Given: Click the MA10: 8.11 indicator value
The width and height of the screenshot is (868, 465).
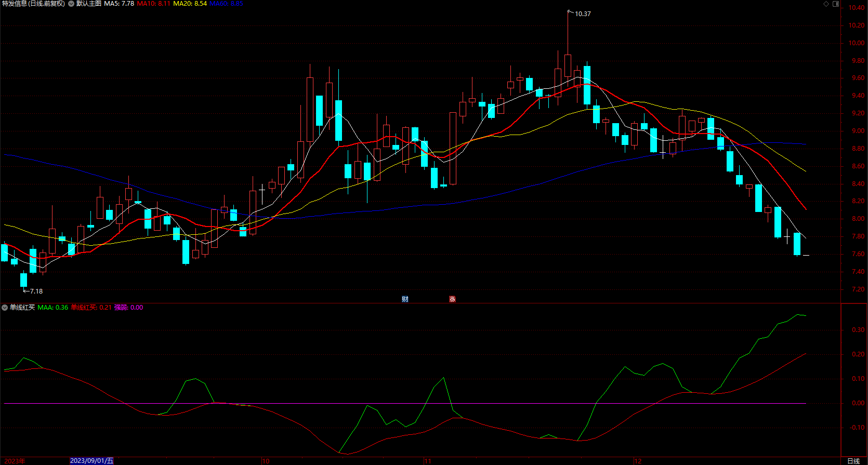Looking at the screenshot, I should (x=153, y=4).
